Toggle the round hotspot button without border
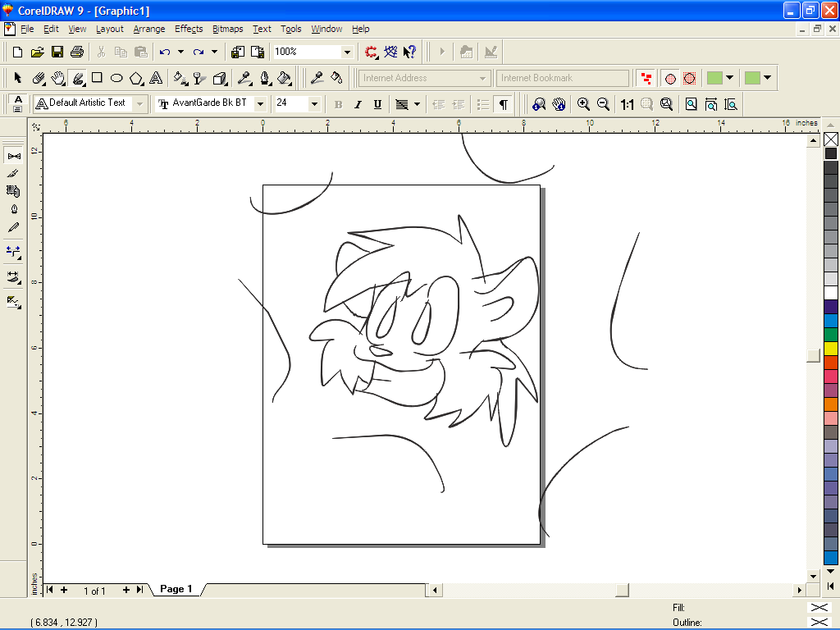This screenshot has width=840, height=630. (670, 78)
